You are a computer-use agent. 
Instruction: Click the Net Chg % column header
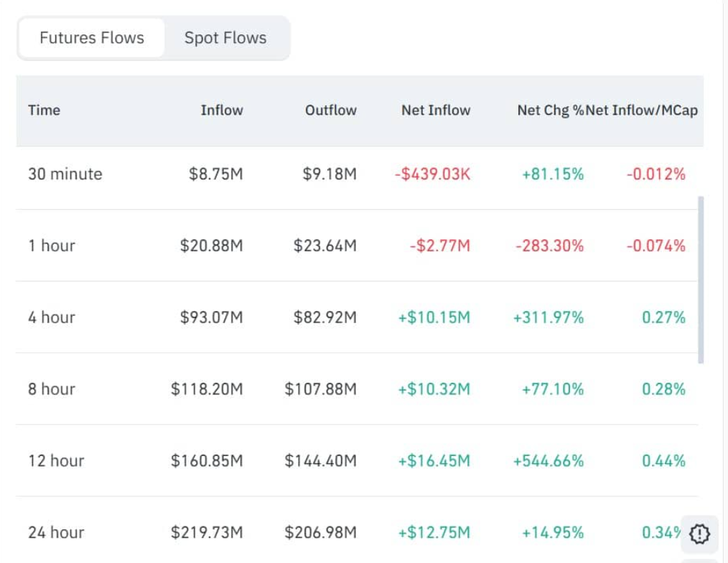tap(550, 111)
